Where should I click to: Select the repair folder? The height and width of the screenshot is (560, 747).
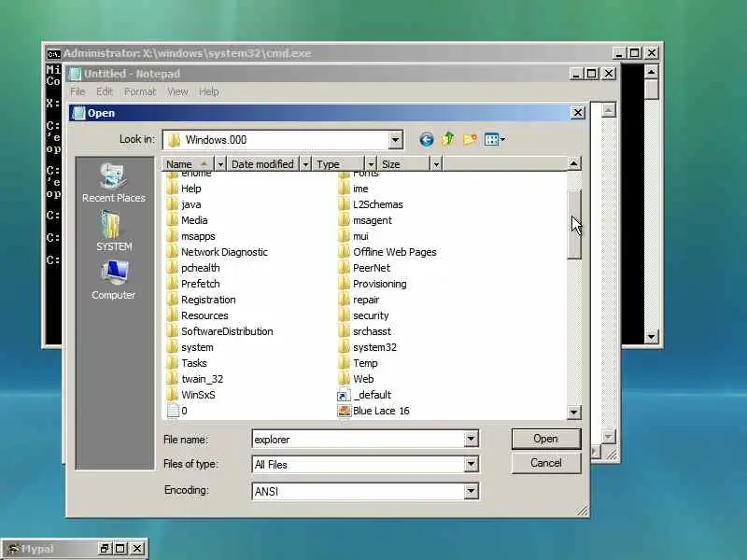click(x=359, y=300)
